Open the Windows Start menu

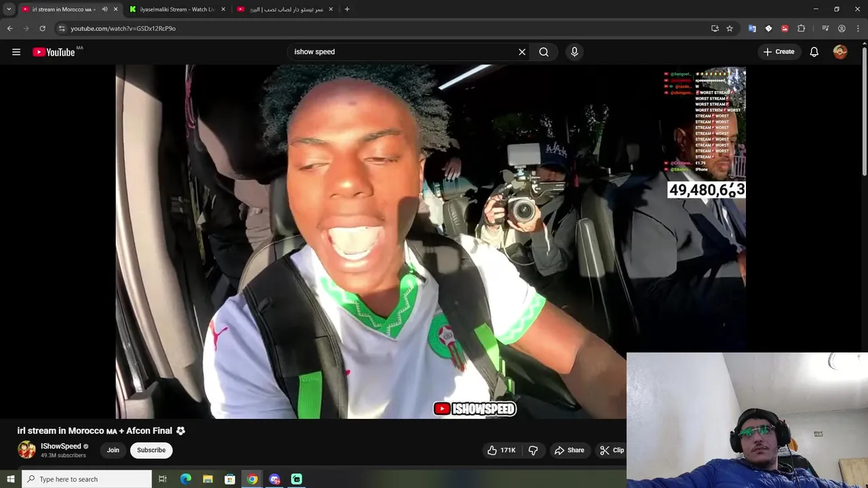click(x=10, y=479)
